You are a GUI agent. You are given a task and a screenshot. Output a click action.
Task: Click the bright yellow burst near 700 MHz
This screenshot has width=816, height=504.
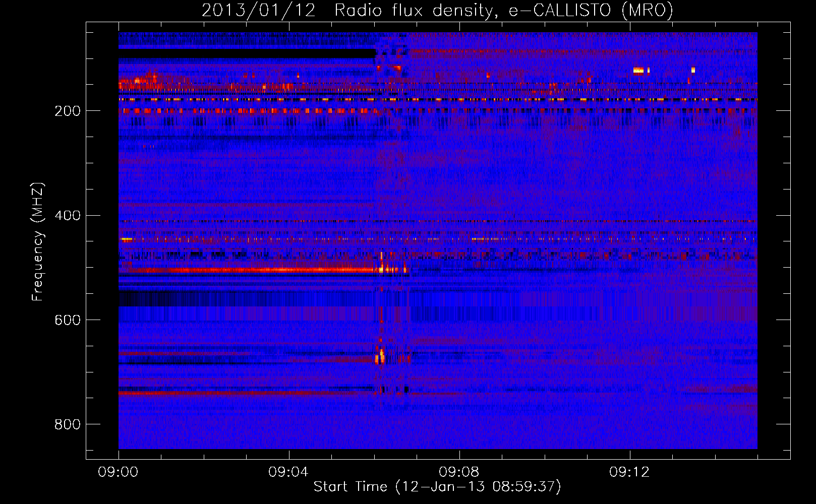(380, 357)
